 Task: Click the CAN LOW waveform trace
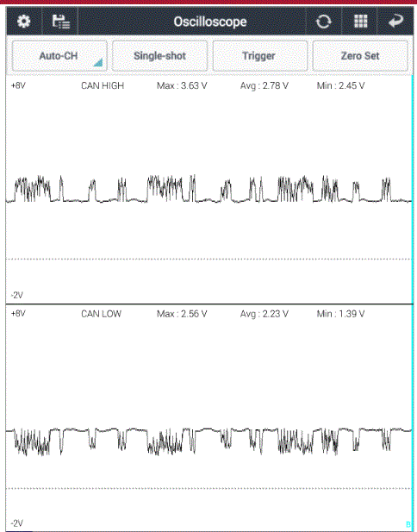pyautogui.click(x=208, y=441)
